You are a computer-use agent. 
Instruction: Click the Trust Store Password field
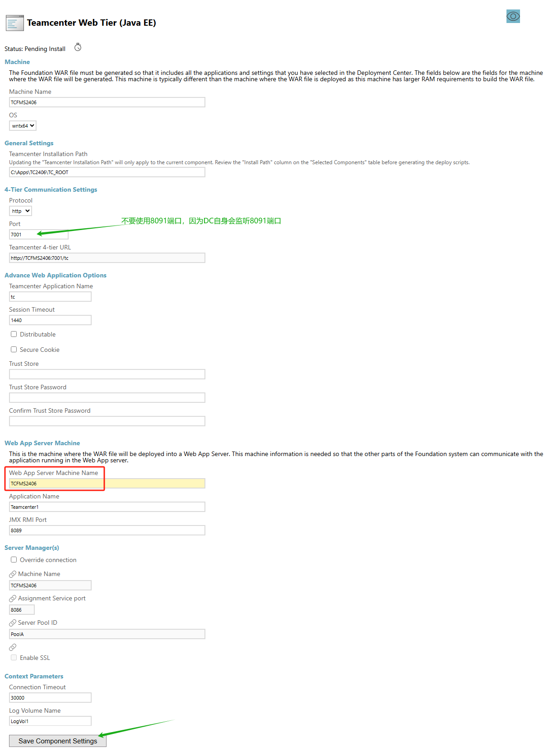(x=107, y=398)
